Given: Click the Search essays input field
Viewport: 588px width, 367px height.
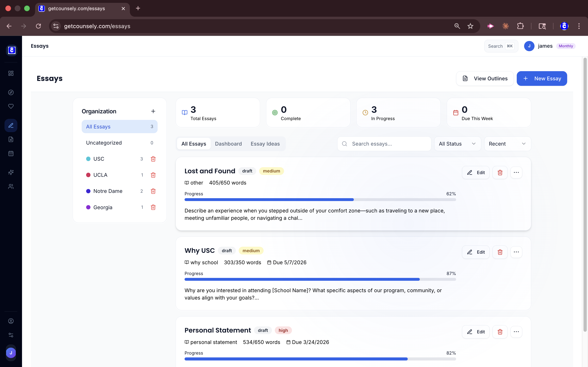Looking at the screenshot, I should point(384,144).
